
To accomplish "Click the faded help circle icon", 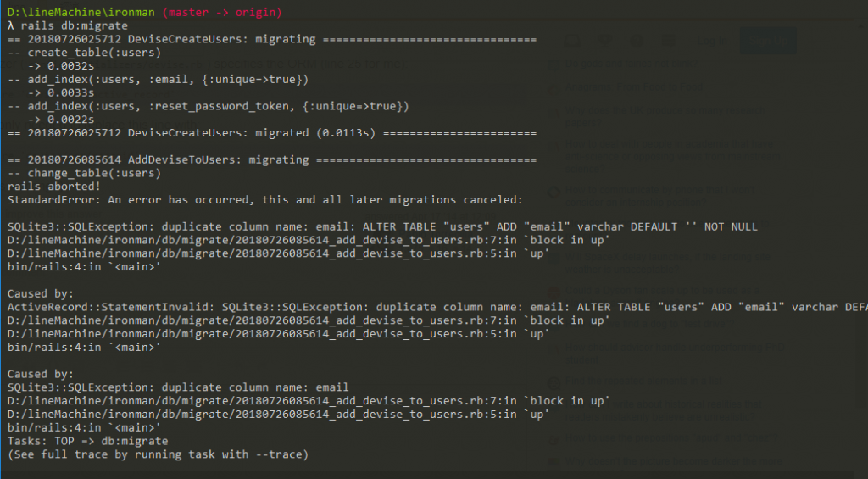I will click(637, 41).
